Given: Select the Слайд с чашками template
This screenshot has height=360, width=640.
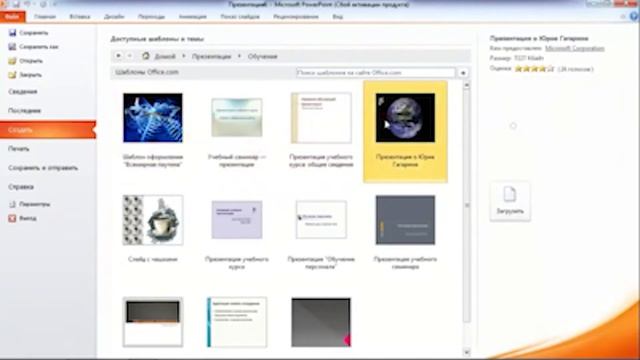Looking at the screenshot, I should point(153,220).
